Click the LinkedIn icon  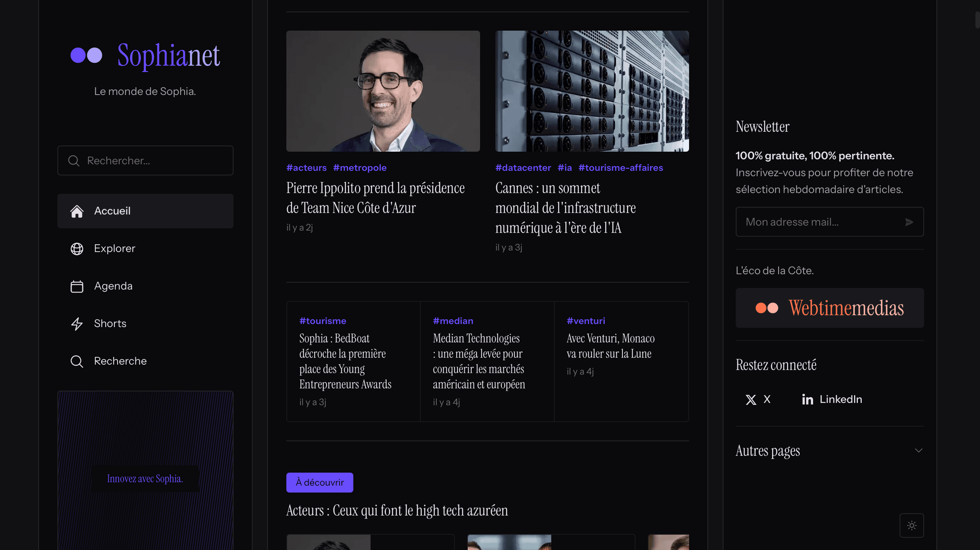(808, 399)
